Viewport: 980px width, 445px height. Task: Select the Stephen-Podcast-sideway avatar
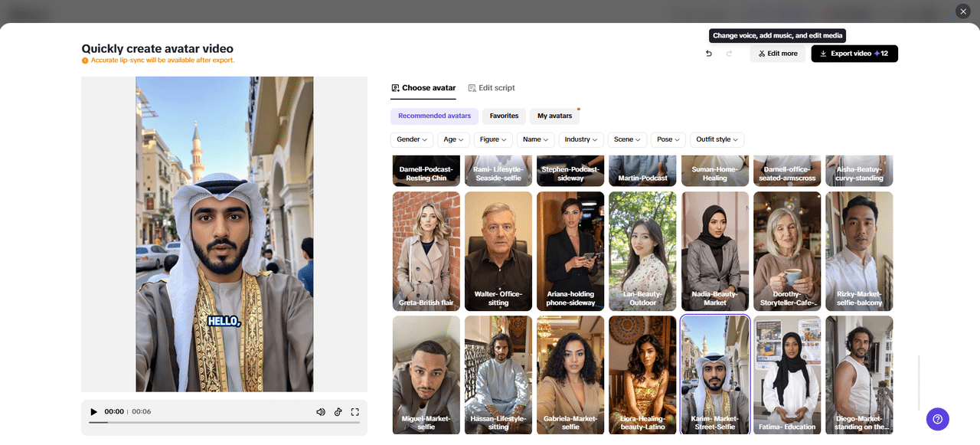570,170
